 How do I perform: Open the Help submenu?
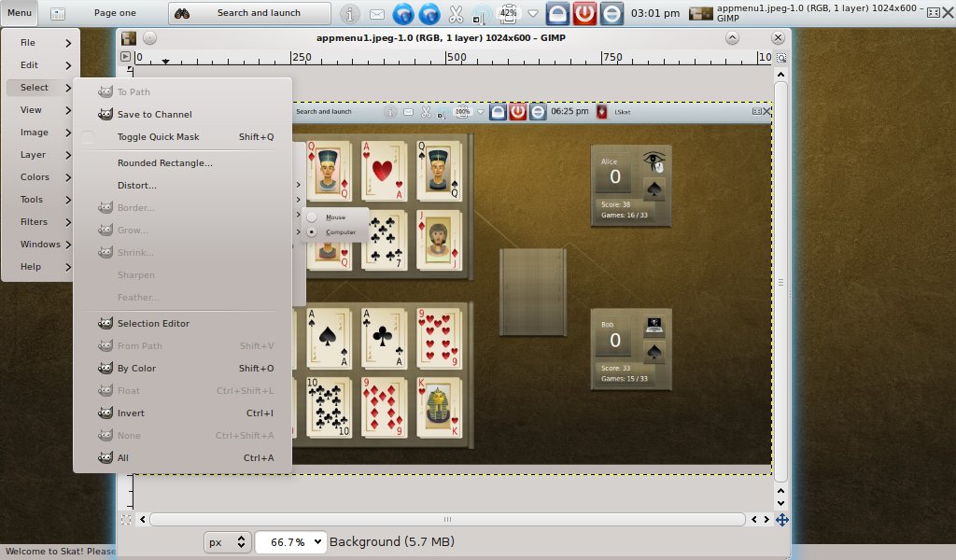pos(42,267)
